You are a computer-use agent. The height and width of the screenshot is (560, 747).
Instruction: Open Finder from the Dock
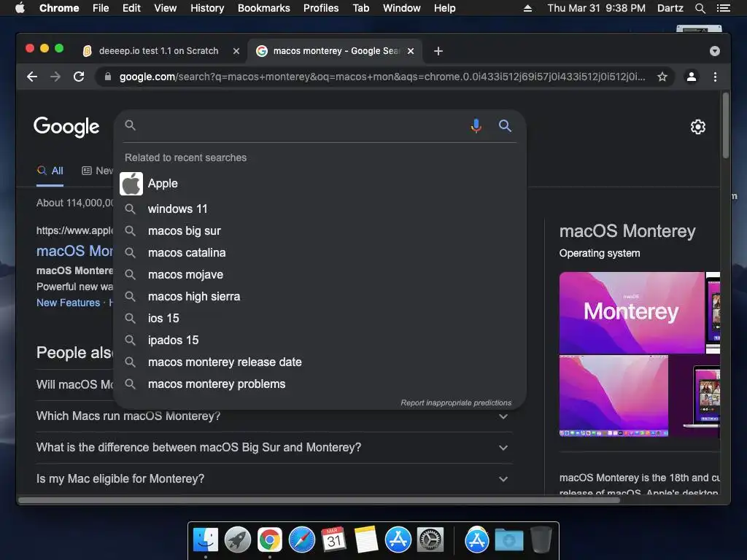click(x=205, y=540)
